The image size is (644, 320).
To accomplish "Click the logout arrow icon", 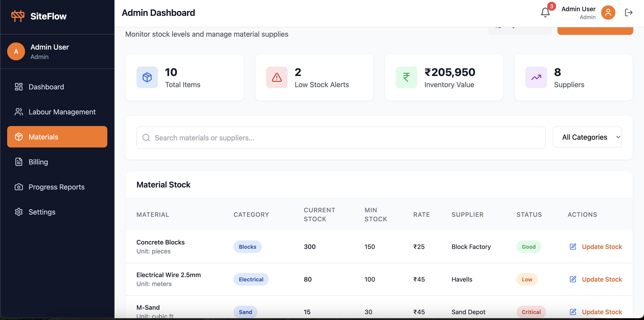I will (x=628, y=13).
